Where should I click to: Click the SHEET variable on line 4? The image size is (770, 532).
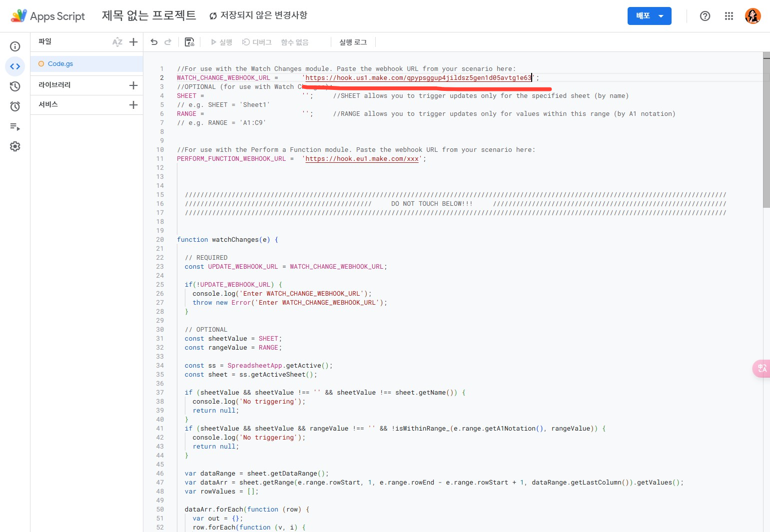[x=186, y=96]
